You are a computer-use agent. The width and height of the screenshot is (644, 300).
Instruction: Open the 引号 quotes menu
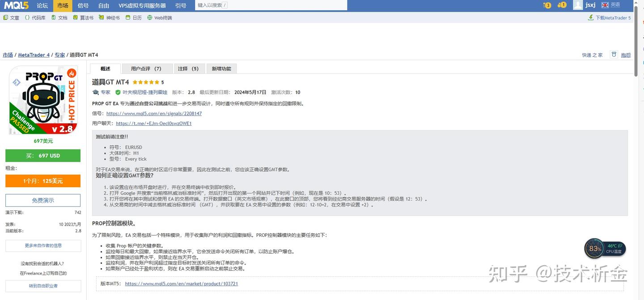(181, 5)
